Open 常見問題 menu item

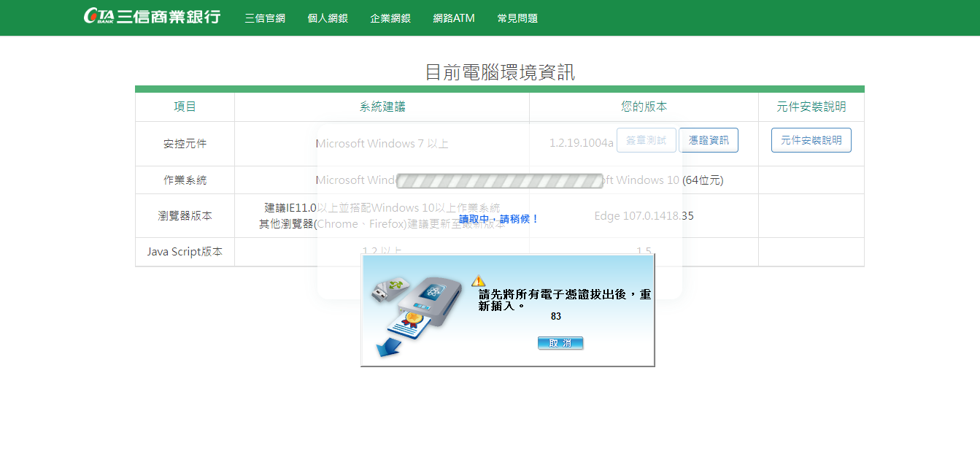tap(517, 18)
